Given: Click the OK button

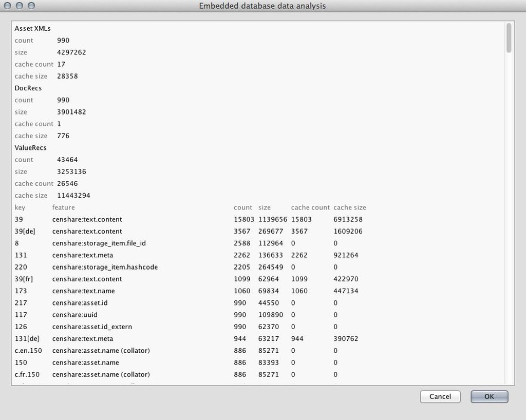Looking at the screenshot, I should (x=489, y=396).
